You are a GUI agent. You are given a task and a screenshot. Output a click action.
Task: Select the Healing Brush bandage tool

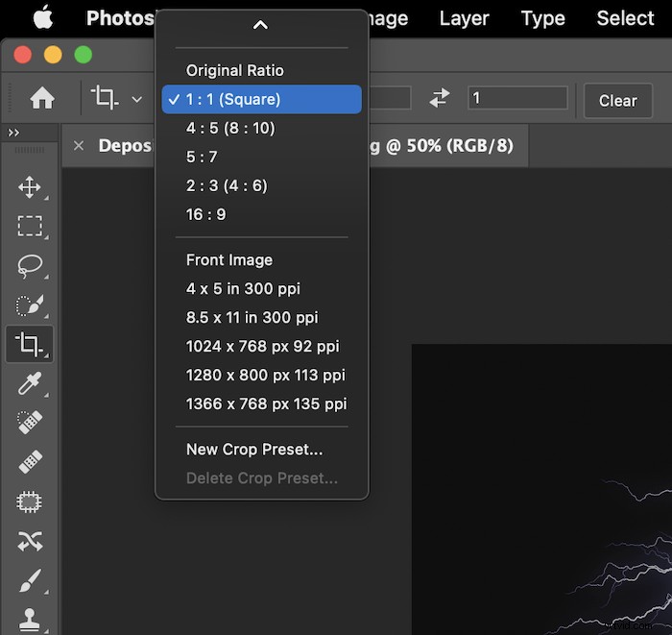point(31,462)
